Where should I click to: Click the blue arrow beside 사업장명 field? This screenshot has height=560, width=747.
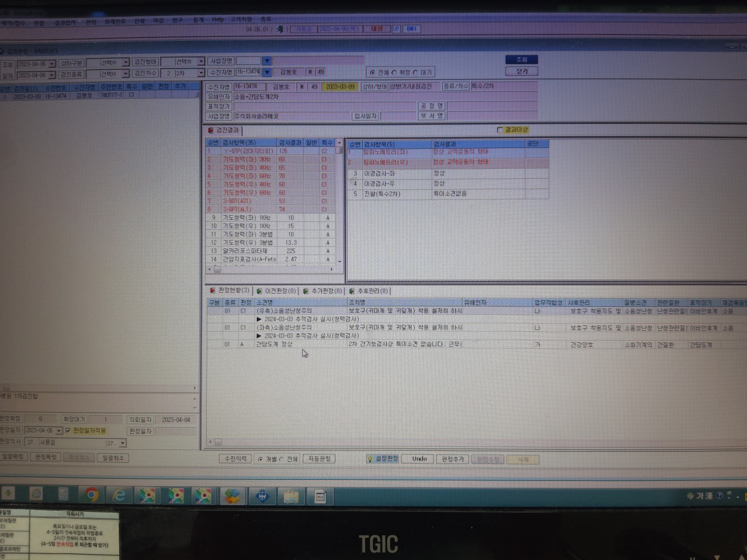(267, 61)
